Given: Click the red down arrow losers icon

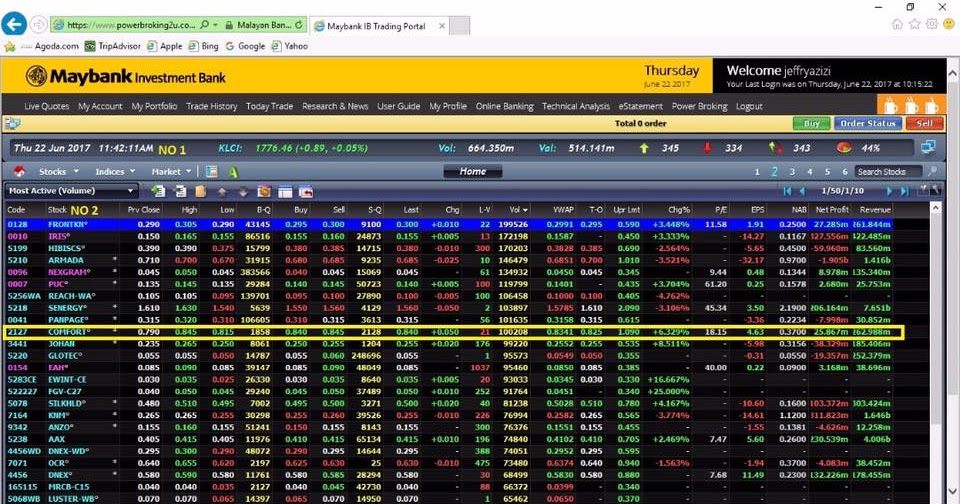Looking at the screenshot, I should coord(707,148).
